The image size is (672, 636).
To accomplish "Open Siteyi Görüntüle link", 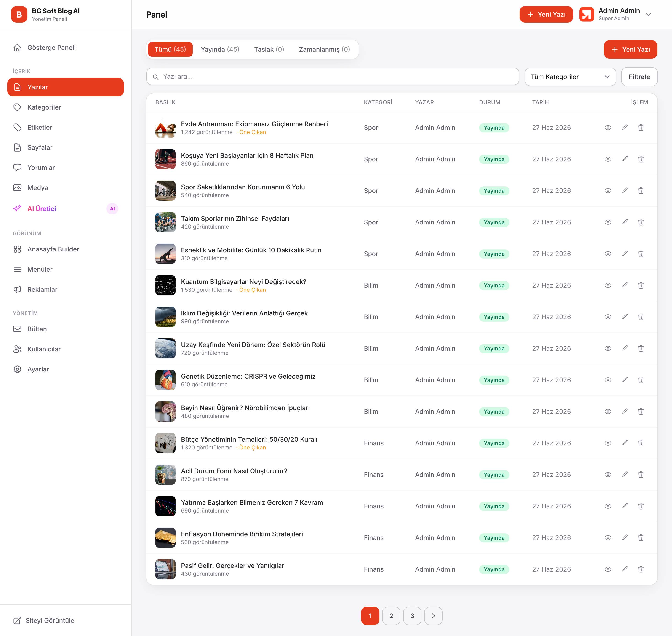I will point(44,620).
